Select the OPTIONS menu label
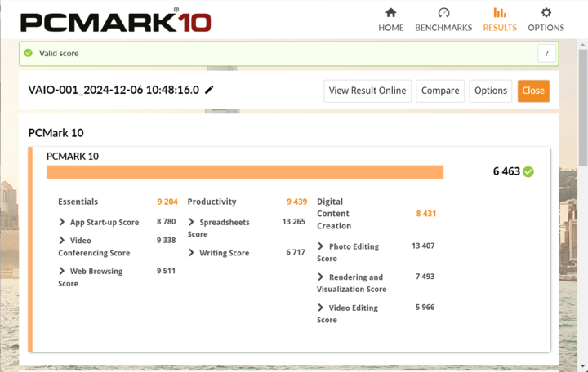Screen dimensions: 588x372 coord(546,28)
